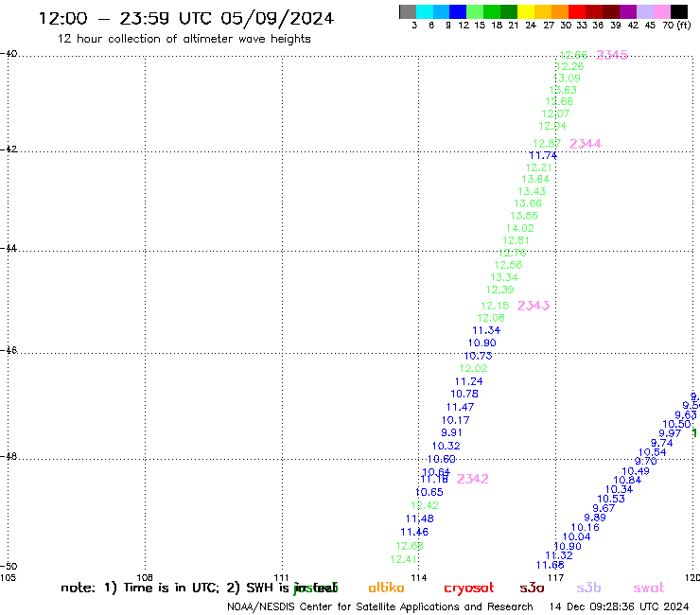Click the pink time marker 2344
The width and height of the screenshot is (700, 615).
point(586,144)
